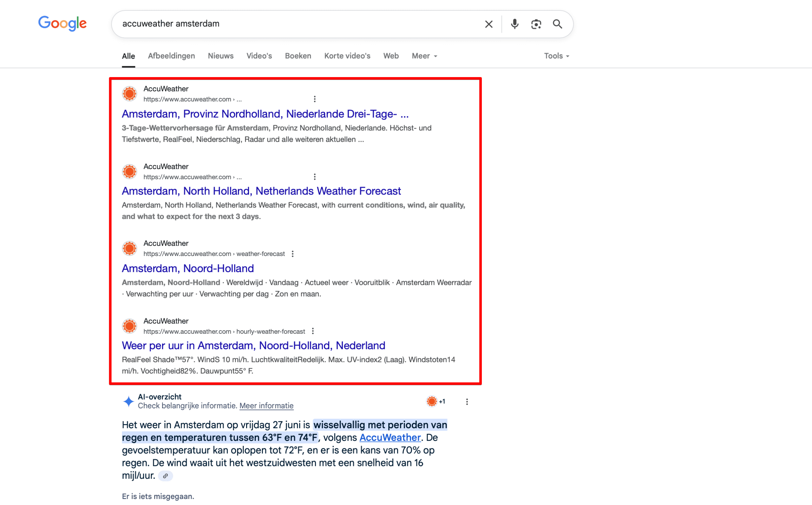The image size is (812, 505).
Task: Select the Alle tab
Action: click(x=128, y=56)
